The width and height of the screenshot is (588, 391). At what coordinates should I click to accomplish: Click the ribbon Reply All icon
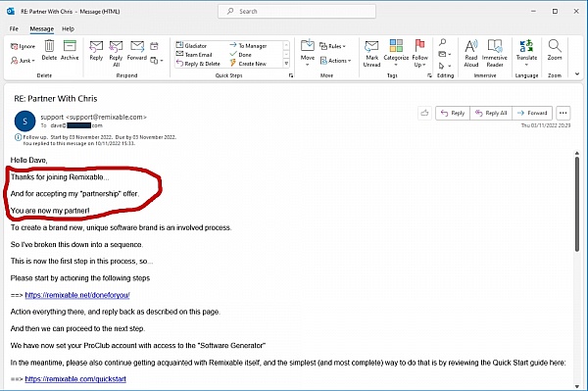point(116,54)
